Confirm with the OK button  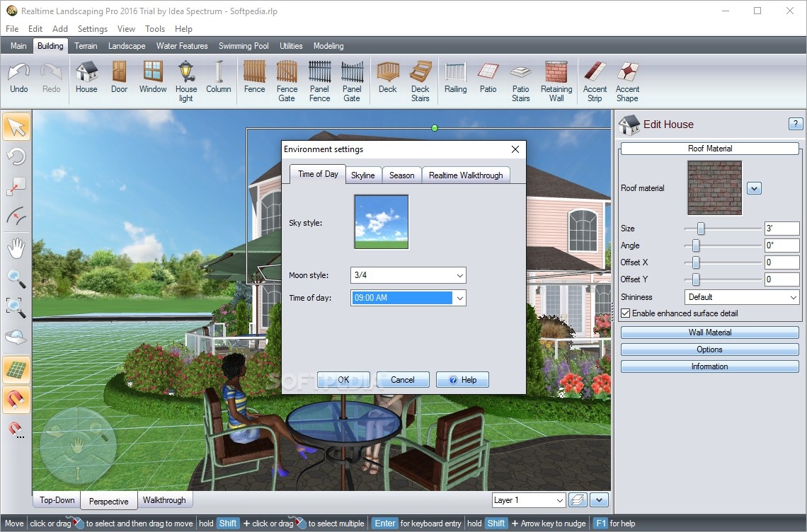click(343, 380)
